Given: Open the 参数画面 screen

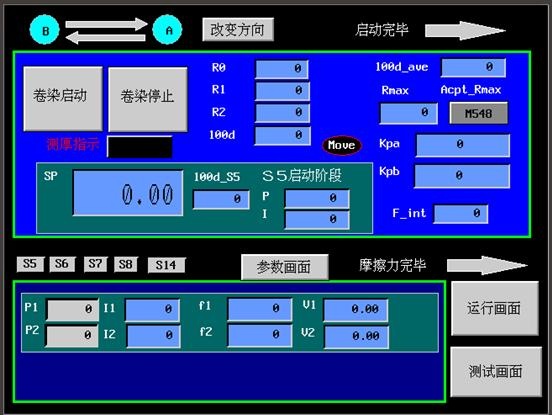Looking at the screenshot, I should tap(284, 267).
